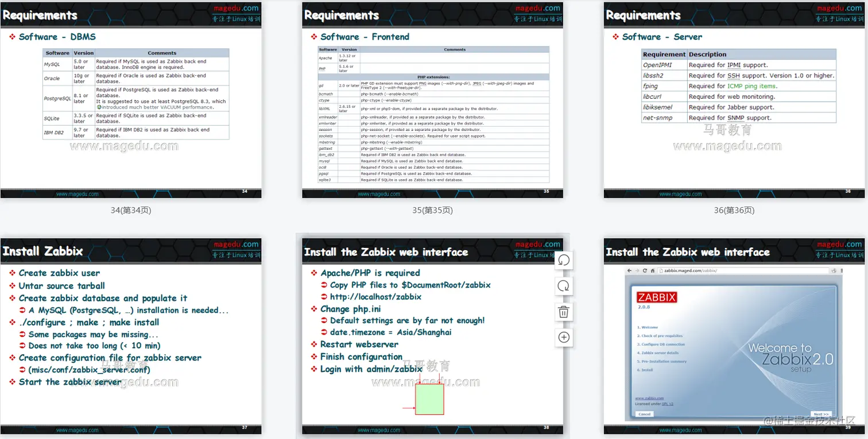Click the page label 35(第35页)
868x439 pixels.
(432, 211)
